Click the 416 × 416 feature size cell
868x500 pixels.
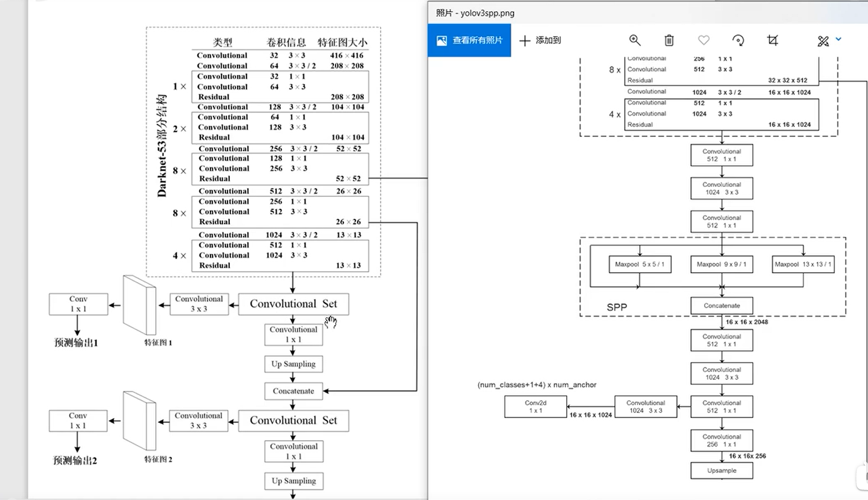click(347, 55)
